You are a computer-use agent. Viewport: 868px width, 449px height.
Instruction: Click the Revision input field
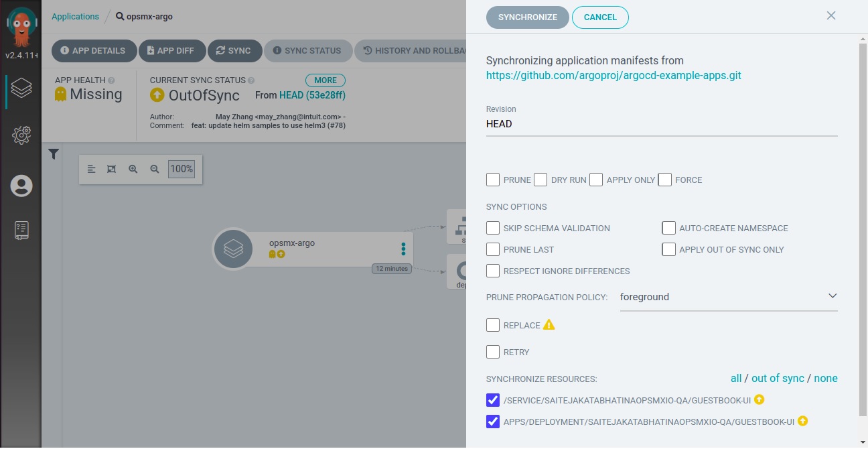point(661,124)
